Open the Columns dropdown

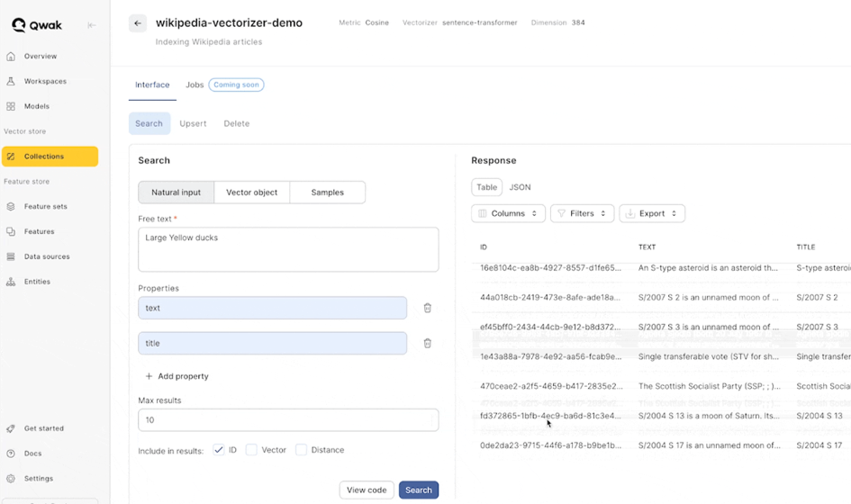click(508, 213)
